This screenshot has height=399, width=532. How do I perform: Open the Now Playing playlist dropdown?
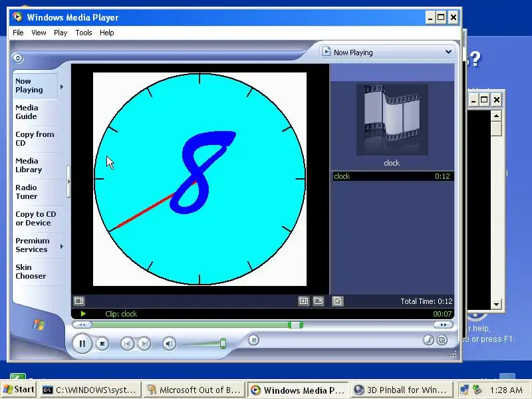pos(448,52)
